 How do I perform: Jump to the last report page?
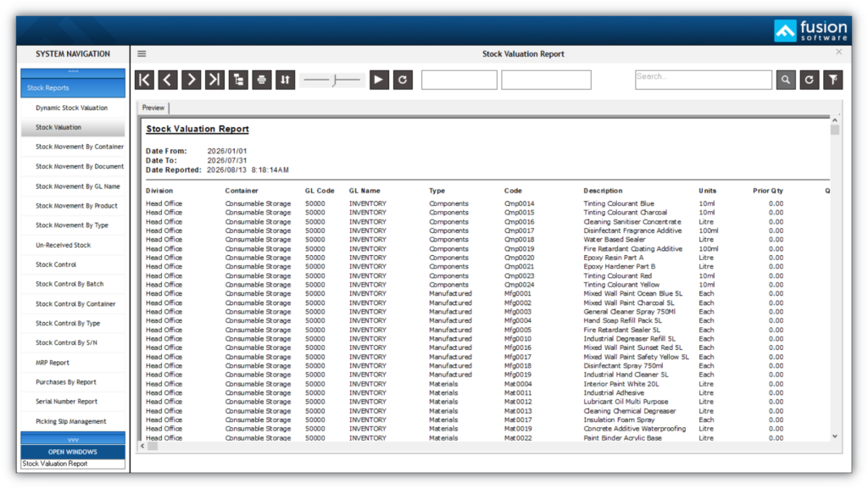pyautogui.click(x=214, y=80)
